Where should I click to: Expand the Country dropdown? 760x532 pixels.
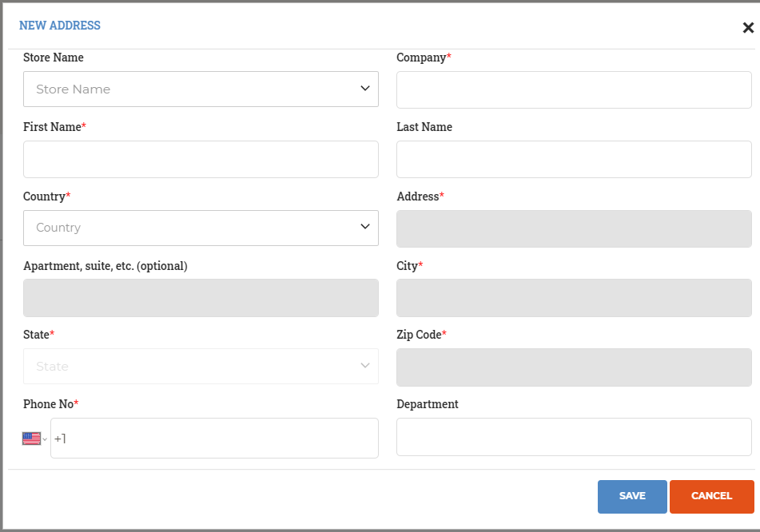point(201,228)
